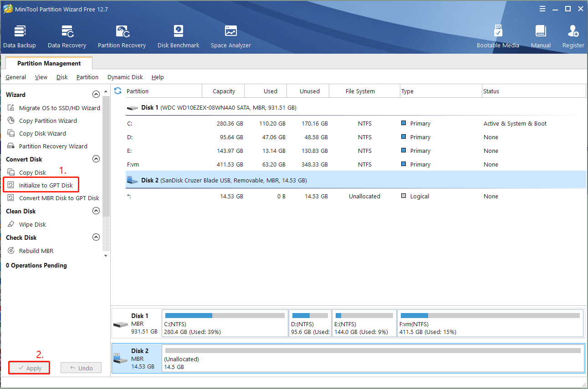Open the Dynamic Disk menu
The width and height of the screenshot is (588, 389).
click(x=125, y=77)
